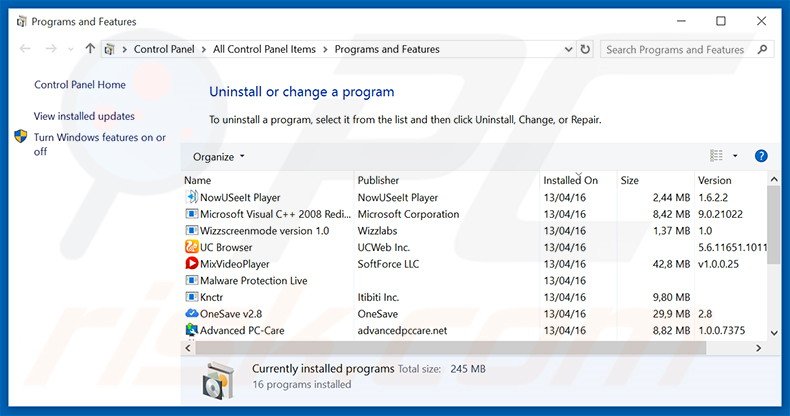The width and height of the screenshot is (790, 416).
Task: Click the Advanced PC-Care icon
Action: (x=191, y=330)
